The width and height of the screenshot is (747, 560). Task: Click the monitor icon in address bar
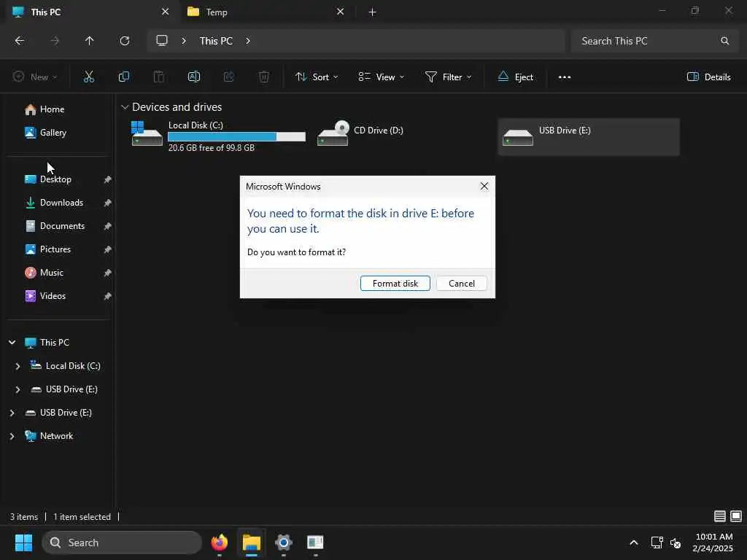click(x=162, y=41)
